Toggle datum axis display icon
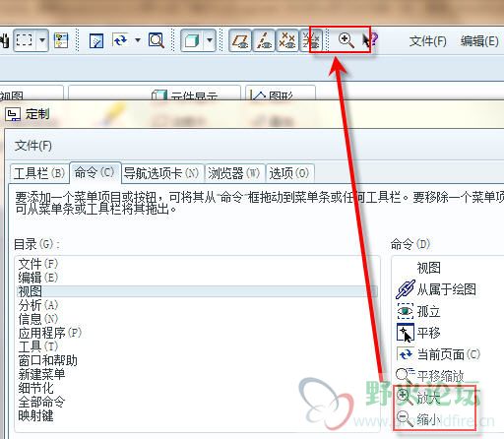 [264, 40]
